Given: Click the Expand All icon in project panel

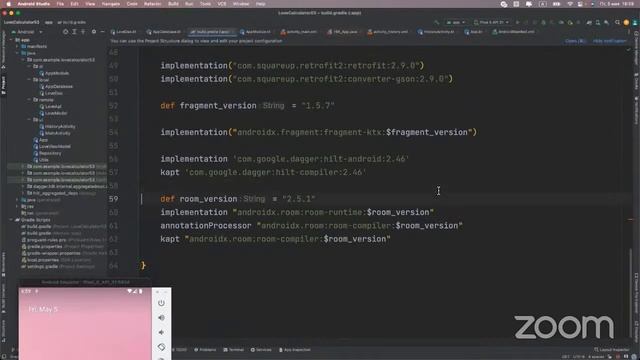Looking at the screenshot, I should coord(74,31).
